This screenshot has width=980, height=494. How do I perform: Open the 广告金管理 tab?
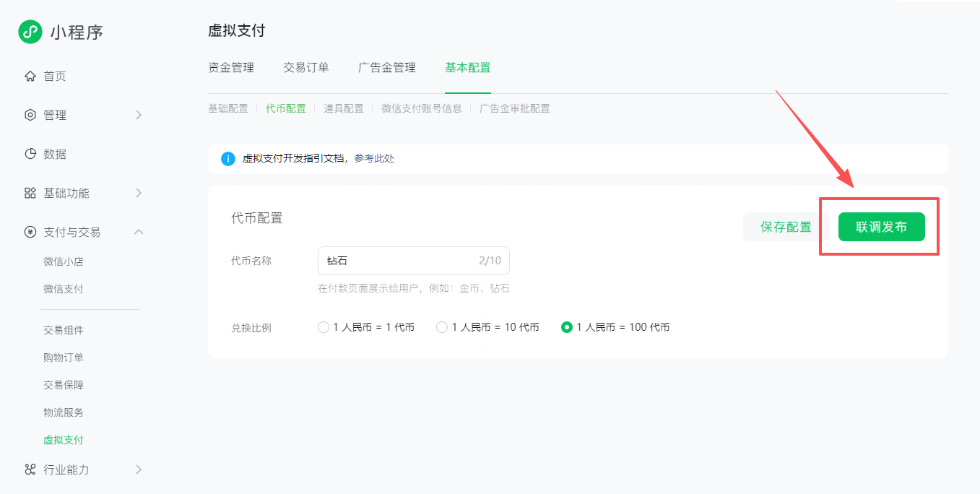[x=387, y=68]
